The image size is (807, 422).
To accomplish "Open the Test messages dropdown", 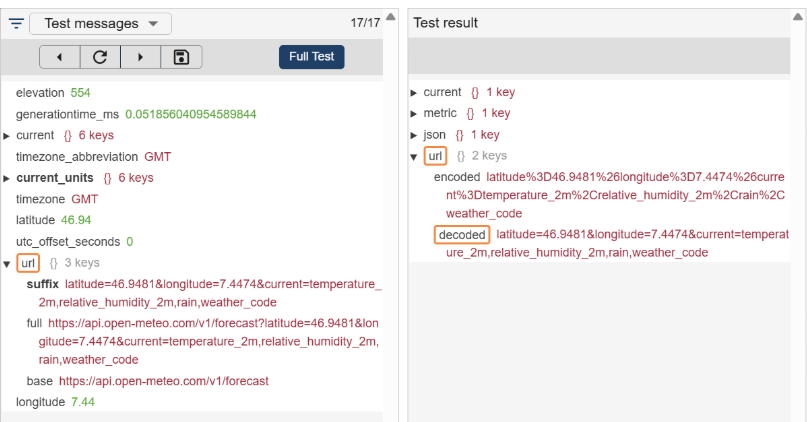I will [x=100, y=24].
